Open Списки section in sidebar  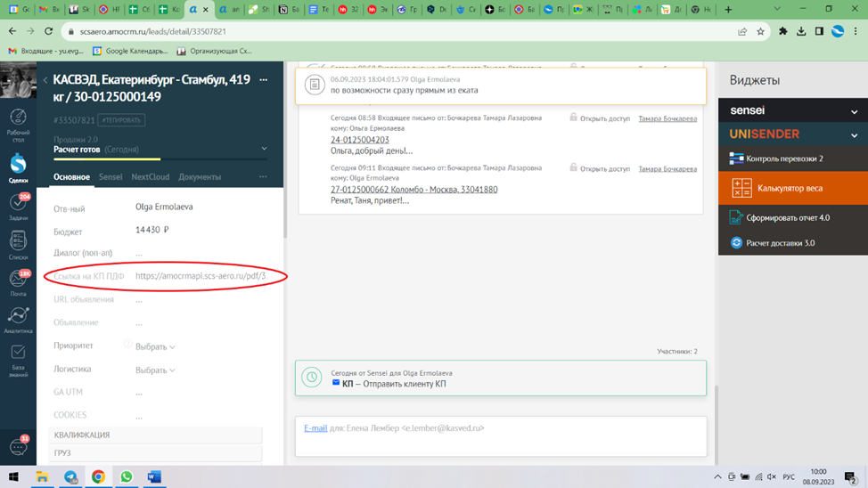pos(18,244)
